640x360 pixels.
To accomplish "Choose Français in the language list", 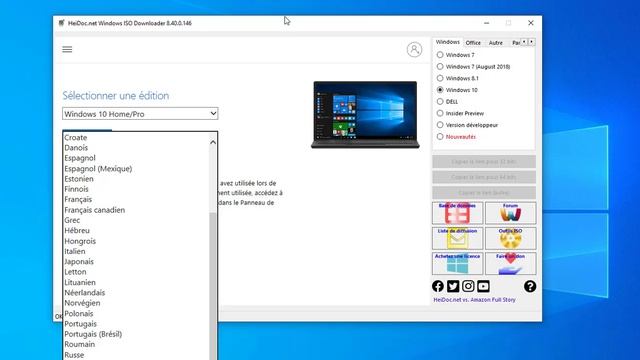I will pyautogui.click(x=136, y=200).
